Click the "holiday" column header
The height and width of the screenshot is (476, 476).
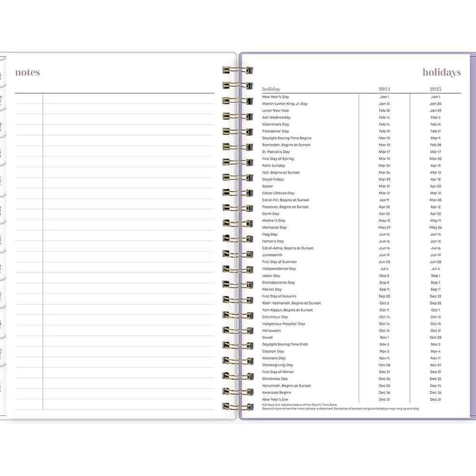pyautogui.click(x=271, y=89)
